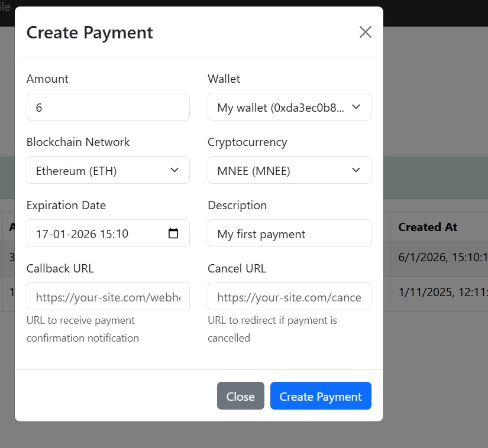Click into the Callback URL input
488x448 pixels.
[108, 297]
